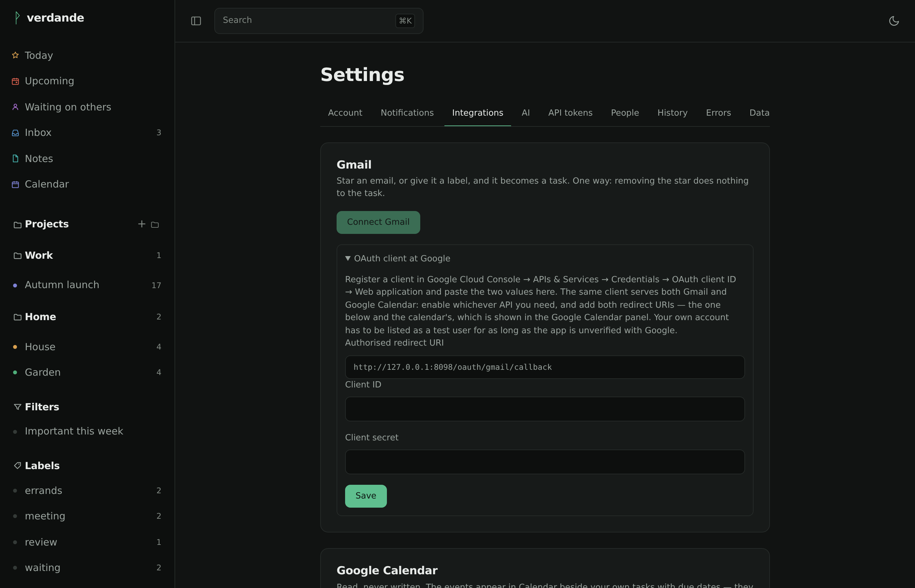Click the Inbox tray icon
This screenshot has width=915, height=588.
coord(15,133)
